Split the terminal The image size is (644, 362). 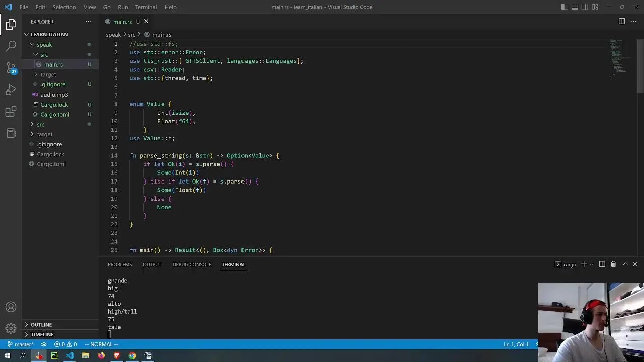[602, 264]
